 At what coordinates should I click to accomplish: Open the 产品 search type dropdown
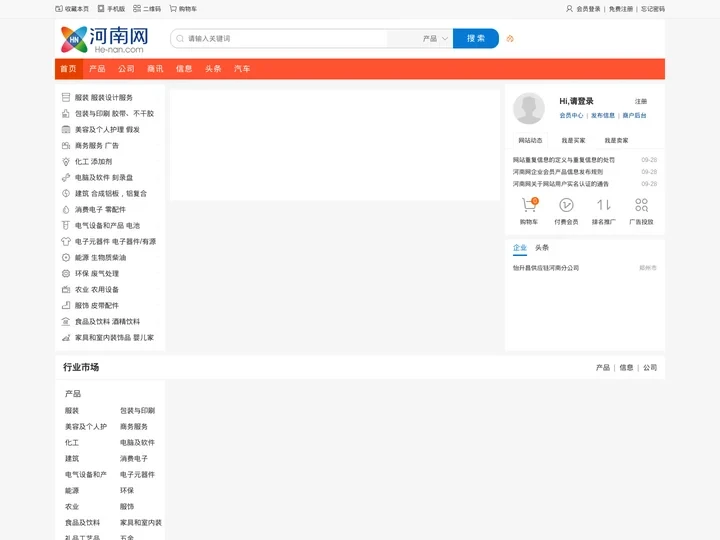tap(434, 39)
